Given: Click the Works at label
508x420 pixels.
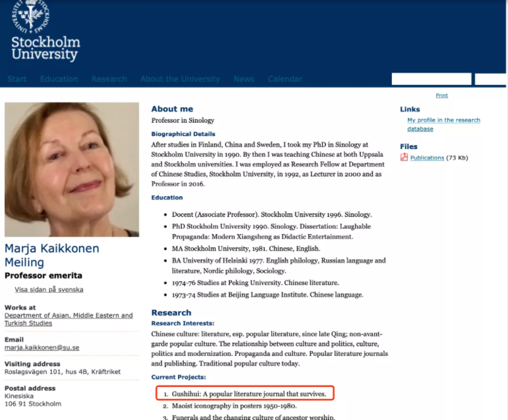Looking at the screenshot, I should pos(20,307).
